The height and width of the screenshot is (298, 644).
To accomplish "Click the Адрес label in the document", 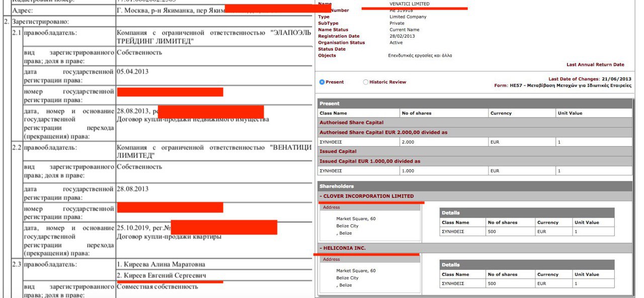I will click(23, 11).
